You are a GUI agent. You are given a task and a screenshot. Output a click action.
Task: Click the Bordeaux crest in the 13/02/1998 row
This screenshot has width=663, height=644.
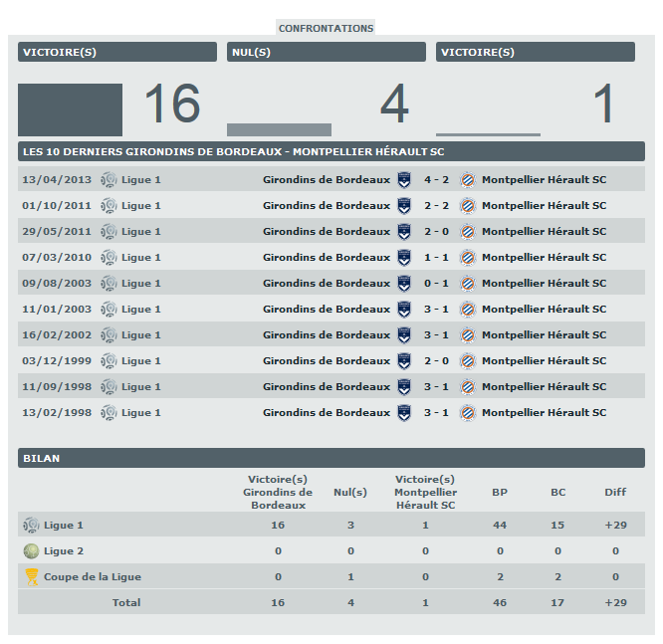pos(404,413)
